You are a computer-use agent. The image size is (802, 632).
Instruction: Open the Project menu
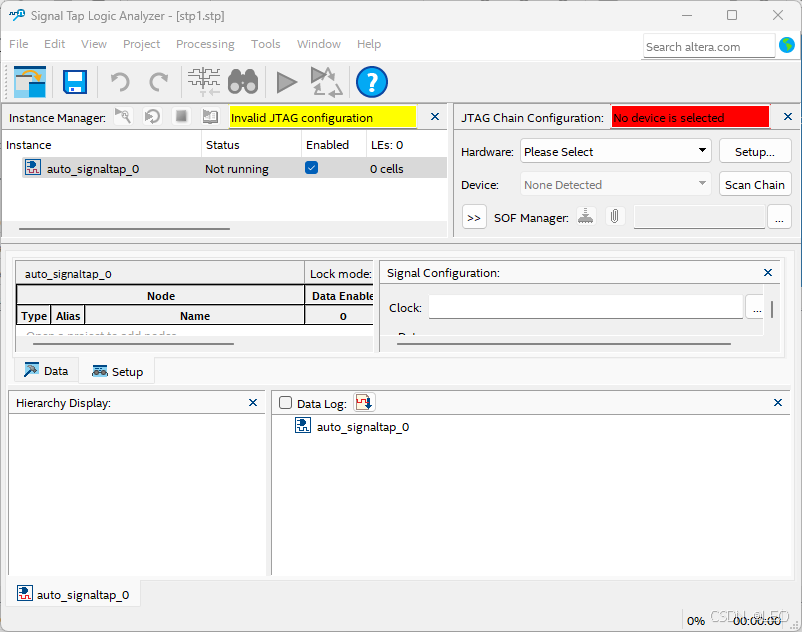pos(141,44)
